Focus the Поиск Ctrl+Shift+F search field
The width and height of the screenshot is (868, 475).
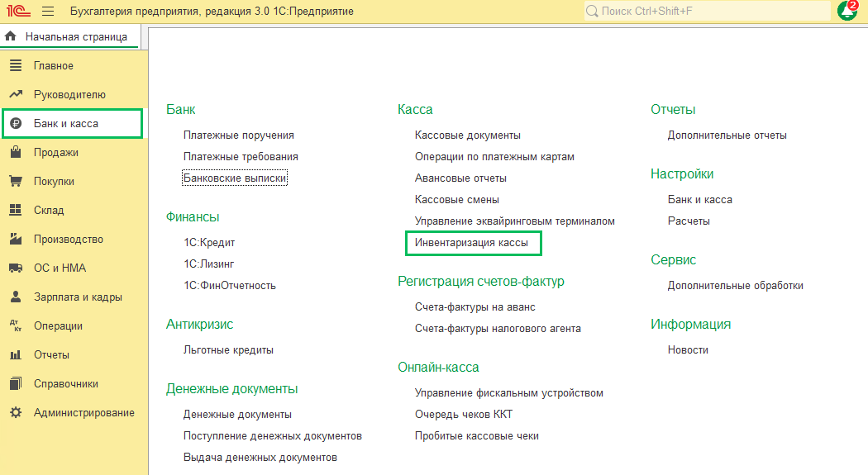point(708,11)
